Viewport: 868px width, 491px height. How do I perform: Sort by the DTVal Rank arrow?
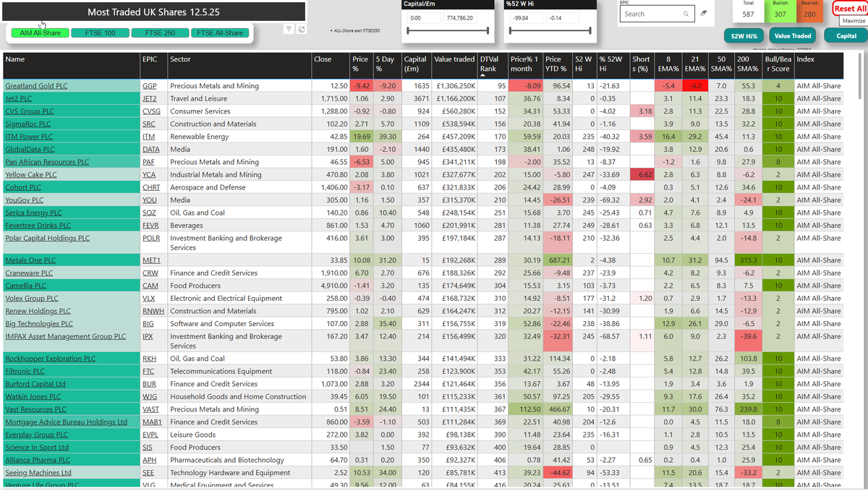(x=484, y=75)
